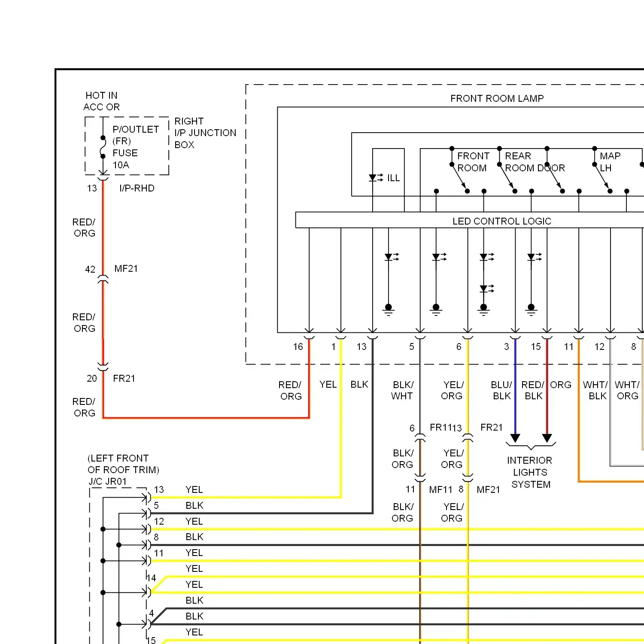Click the 'INTERIOR LIGHTS SYSTEM' reference

[x=530, y=472]
